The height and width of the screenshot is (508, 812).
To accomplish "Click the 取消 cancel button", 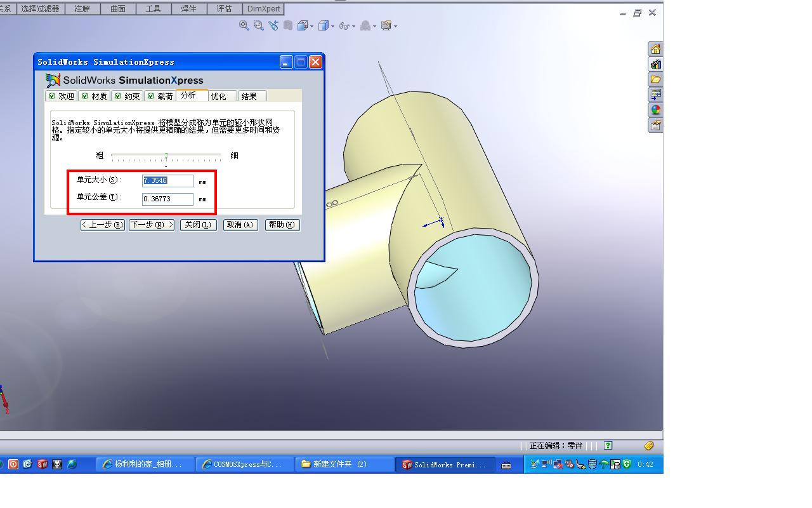I will click(x=241, y=225).
